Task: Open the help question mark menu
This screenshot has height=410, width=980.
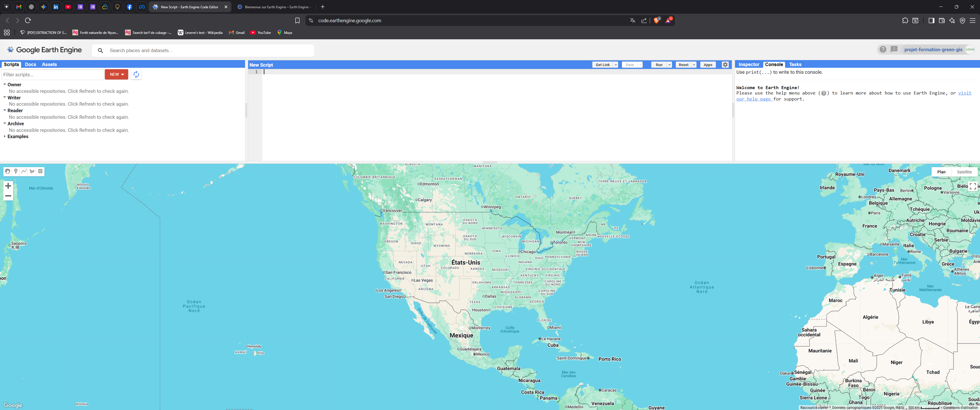Action: pos(883,50)
